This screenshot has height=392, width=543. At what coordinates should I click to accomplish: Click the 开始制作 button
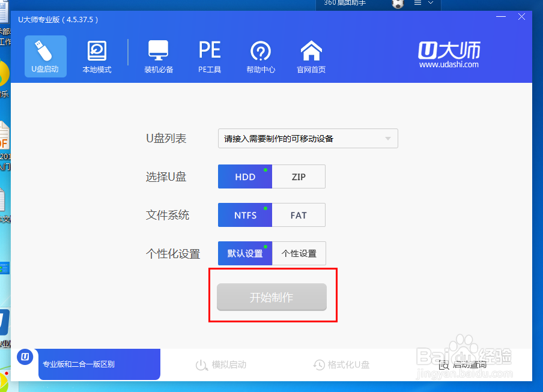pos(271,297)
